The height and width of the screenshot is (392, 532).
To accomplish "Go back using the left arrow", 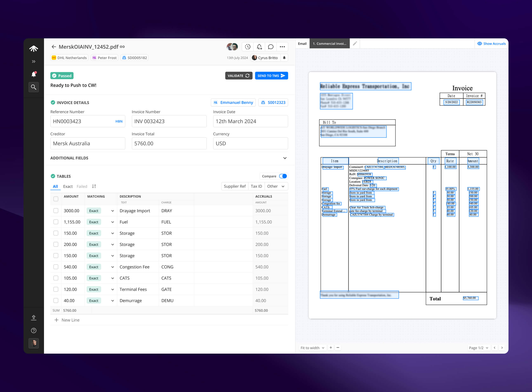I will pyautogui.click(x=54, y=47).
